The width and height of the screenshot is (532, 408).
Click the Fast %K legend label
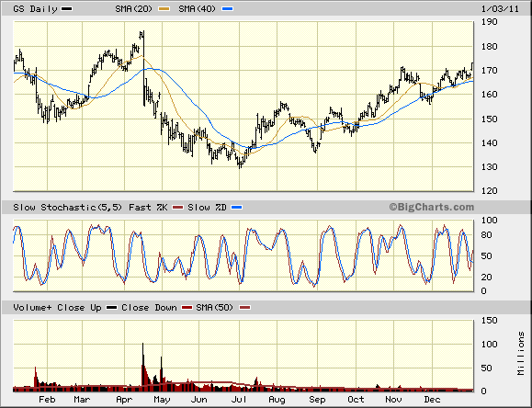[148, 207]
